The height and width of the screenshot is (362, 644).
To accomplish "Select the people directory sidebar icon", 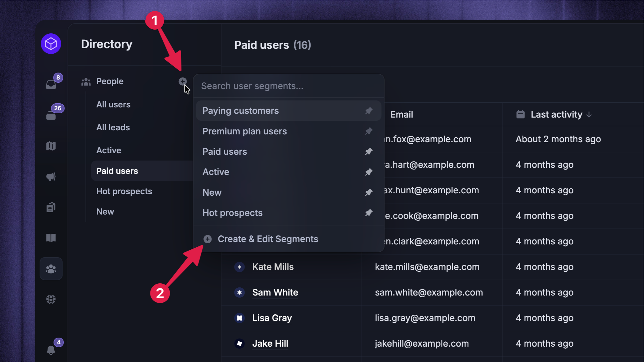I will coord(51,269).
